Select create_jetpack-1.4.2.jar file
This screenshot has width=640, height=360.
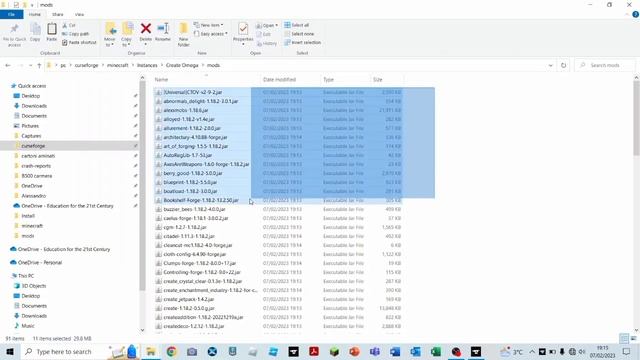click(188, 299)
